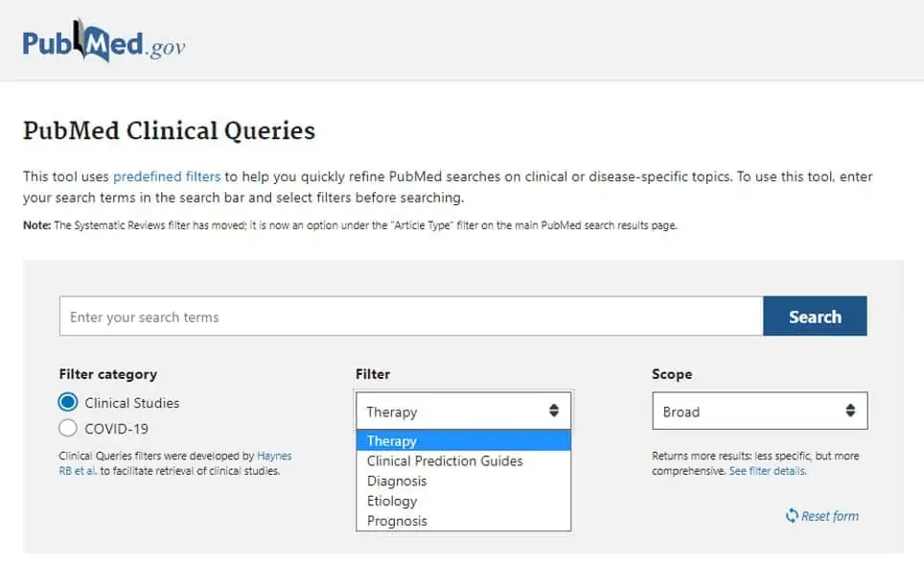Select Prognosis from the filter options
This screenshot has width=924, height=587.
(x=397, y=521)
